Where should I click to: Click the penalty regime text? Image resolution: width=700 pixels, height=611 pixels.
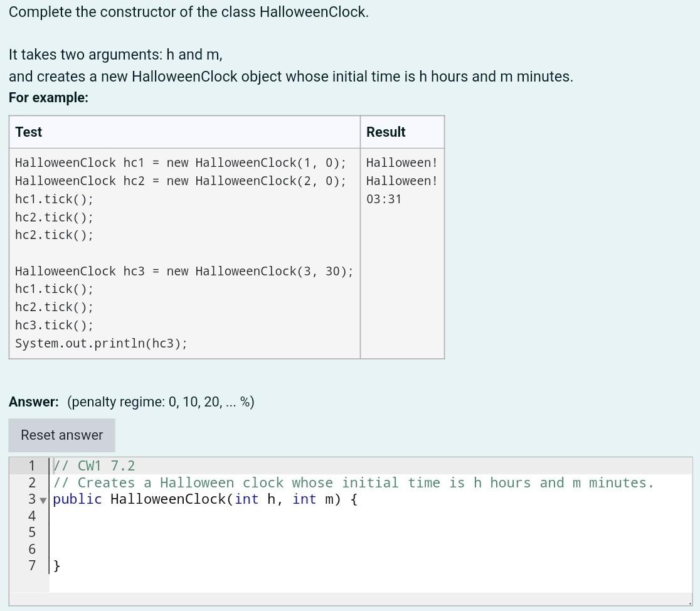click(x=161, y=401)
